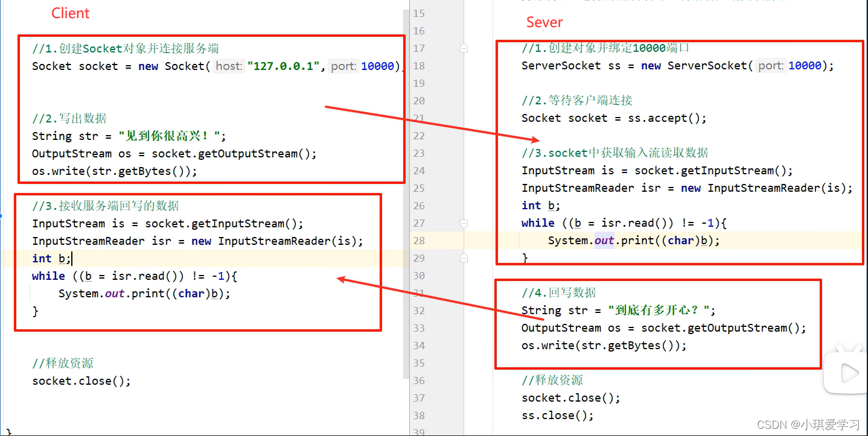This screenshot has width=868, height=436.
Task: Click line number 28 in the gutter
Action: point(419,241)
